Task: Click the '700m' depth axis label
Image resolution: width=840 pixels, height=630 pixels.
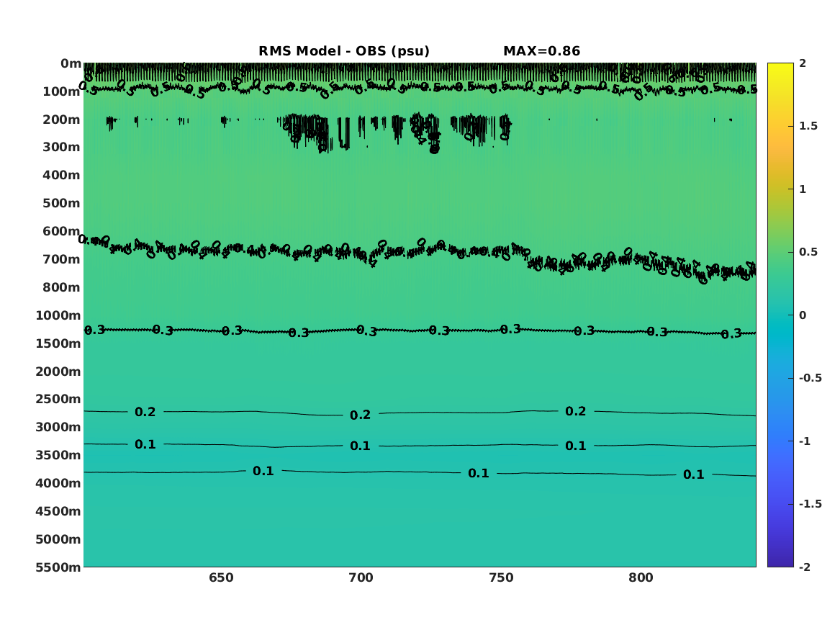Action: click(x=62, y=259)
